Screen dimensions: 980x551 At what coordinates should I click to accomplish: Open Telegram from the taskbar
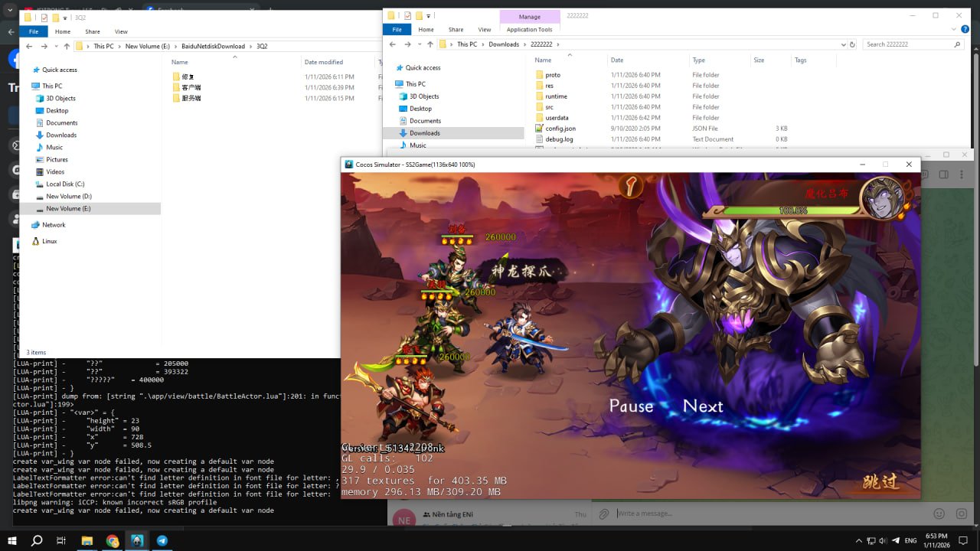pos(162,540)
